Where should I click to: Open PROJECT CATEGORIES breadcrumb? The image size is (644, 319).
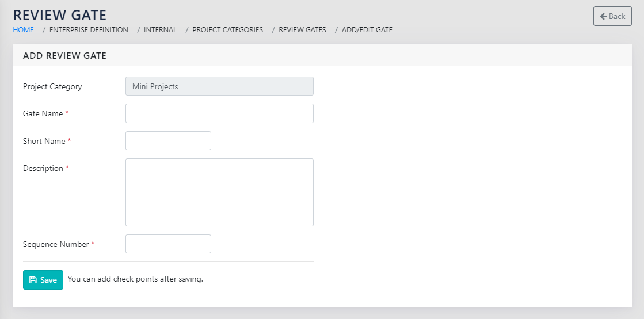coord(227,30)
